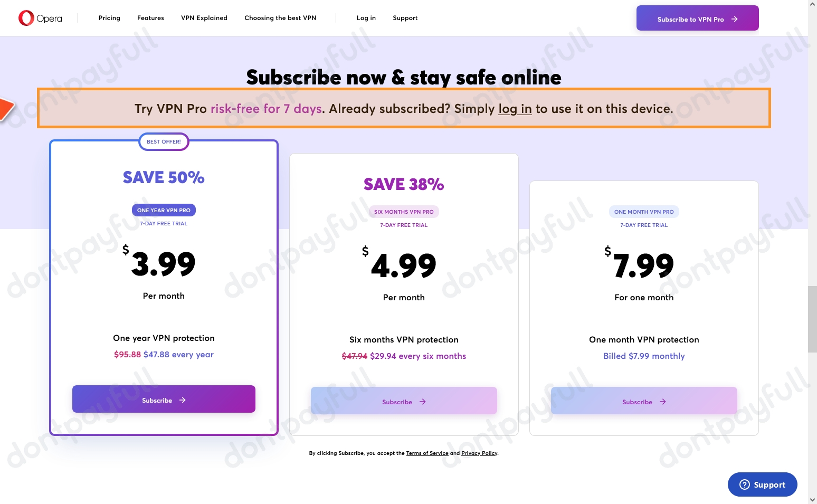Viewport: 817px width, 504px height.
Task: Click Log in in the top navigation
Action: coord(366,18)
